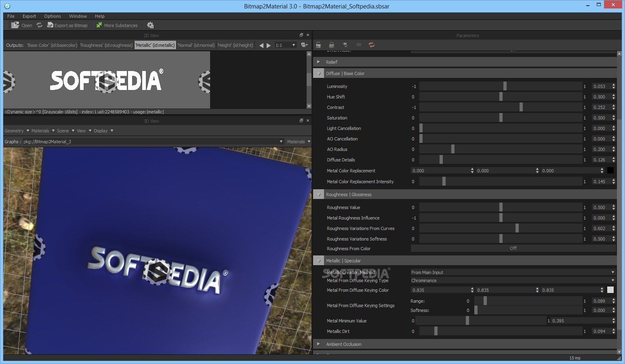This screenshot has width=625, height=364.
Task: Collapse the Metallic | Specular section
Action: pyautogui.click(x=319, y=261)
